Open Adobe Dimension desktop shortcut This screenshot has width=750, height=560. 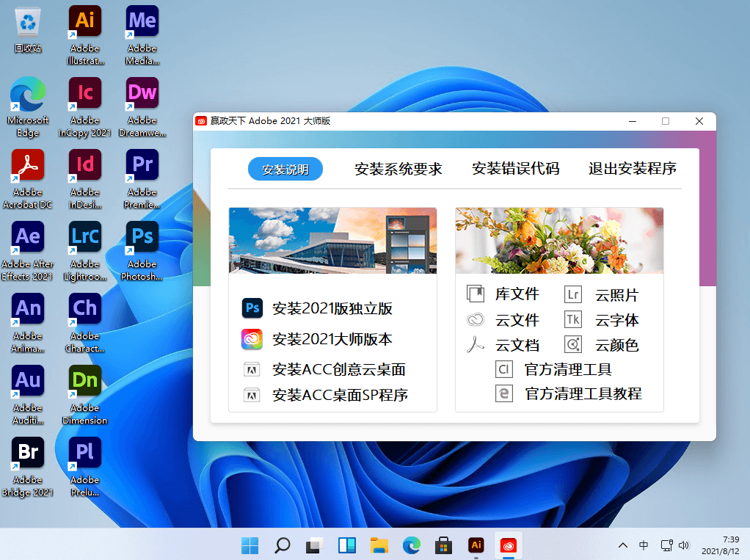point(85,395)
